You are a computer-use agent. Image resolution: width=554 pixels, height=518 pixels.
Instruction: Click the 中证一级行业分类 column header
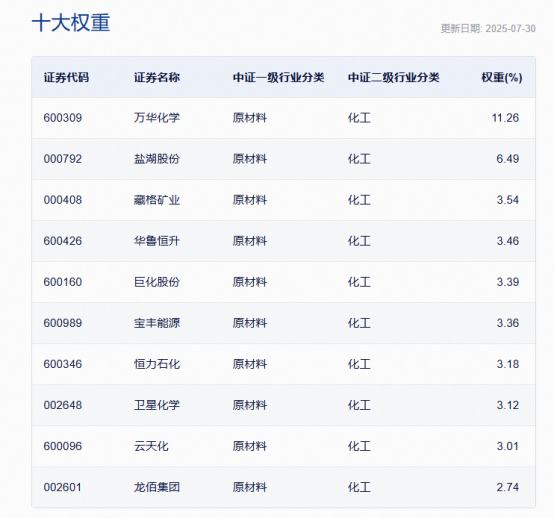(x=278, y=77)
